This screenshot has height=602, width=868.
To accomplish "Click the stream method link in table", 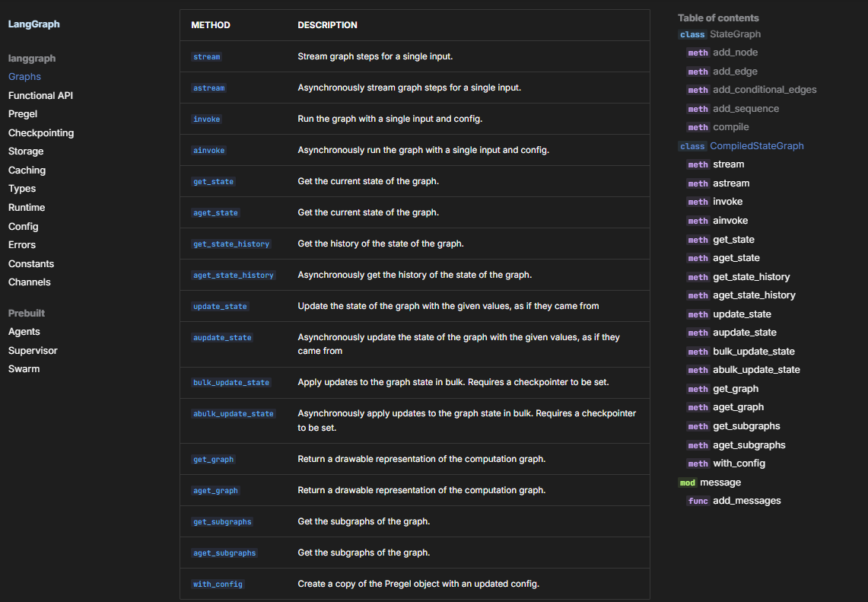I will (206, 56).
